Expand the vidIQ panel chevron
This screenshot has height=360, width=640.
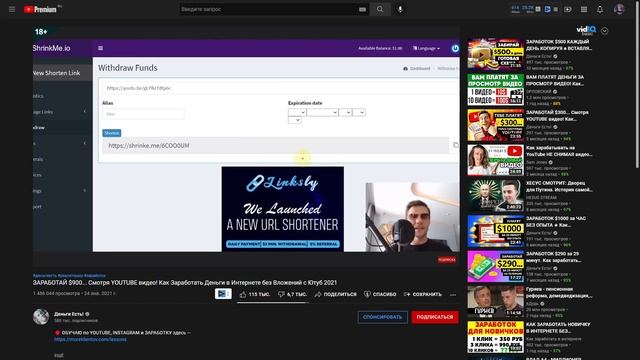(604, 31)
